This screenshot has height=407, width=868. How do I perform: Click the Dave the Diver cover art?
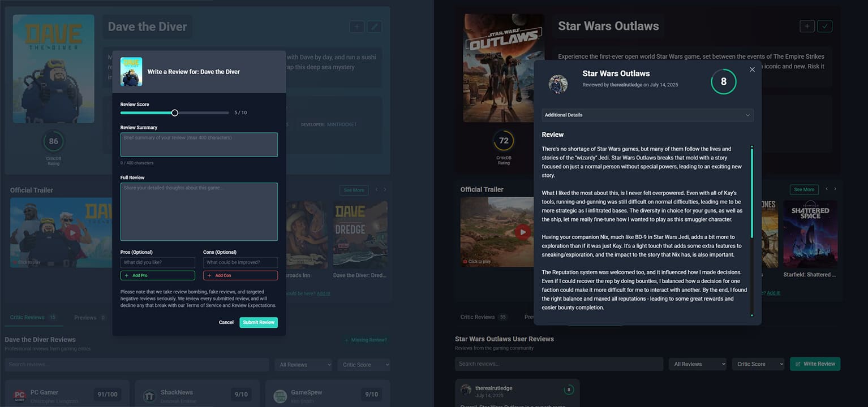click(54, 69)
